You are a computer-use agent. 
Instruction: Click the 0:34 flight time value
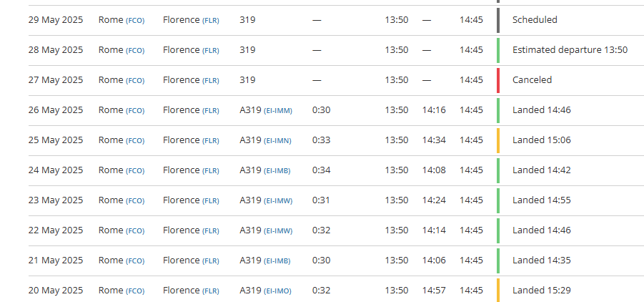[x=322, y=170]
